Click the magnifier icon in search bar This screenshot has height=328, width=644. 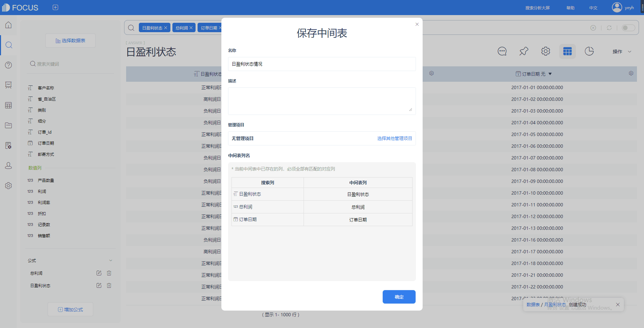point(131,28)
